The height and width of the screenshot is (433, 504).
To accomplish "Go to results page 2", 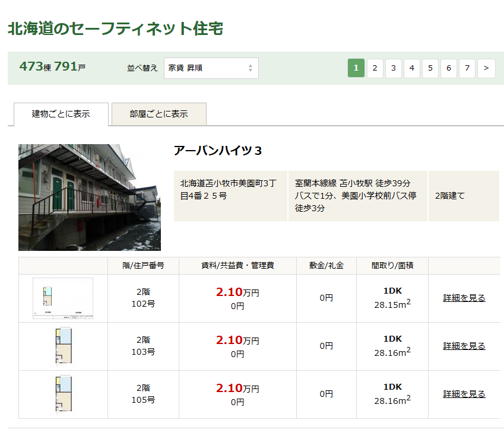I will 375,68.
